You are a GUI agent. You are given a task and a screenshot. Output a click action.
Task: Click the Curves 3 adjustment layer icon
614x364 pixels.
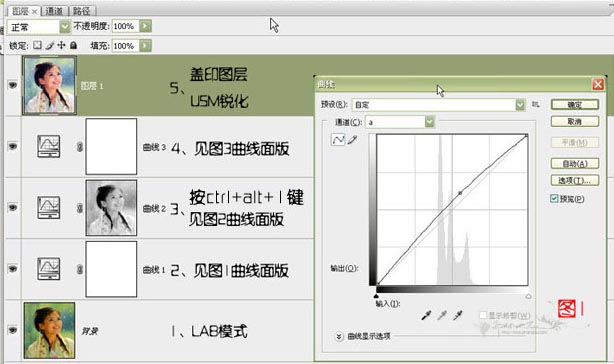coord(49,146)
